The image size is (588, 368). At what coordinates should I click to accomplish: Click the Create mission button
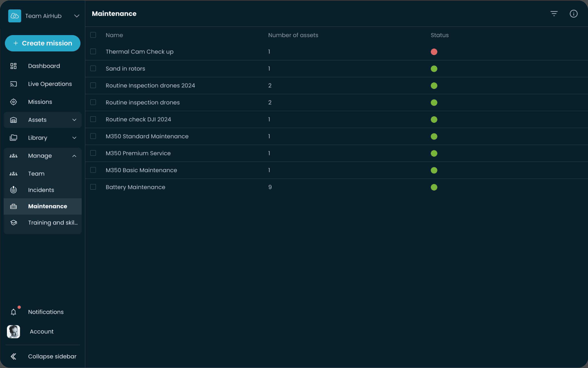click(x=43, y=43)
